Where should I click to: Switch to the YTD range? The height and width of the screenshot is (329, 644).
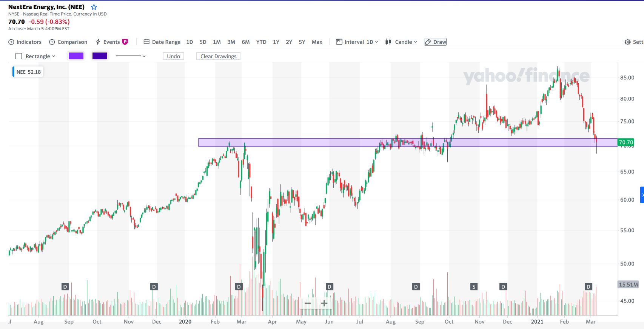pyautogui.click(x=261, y=42)
